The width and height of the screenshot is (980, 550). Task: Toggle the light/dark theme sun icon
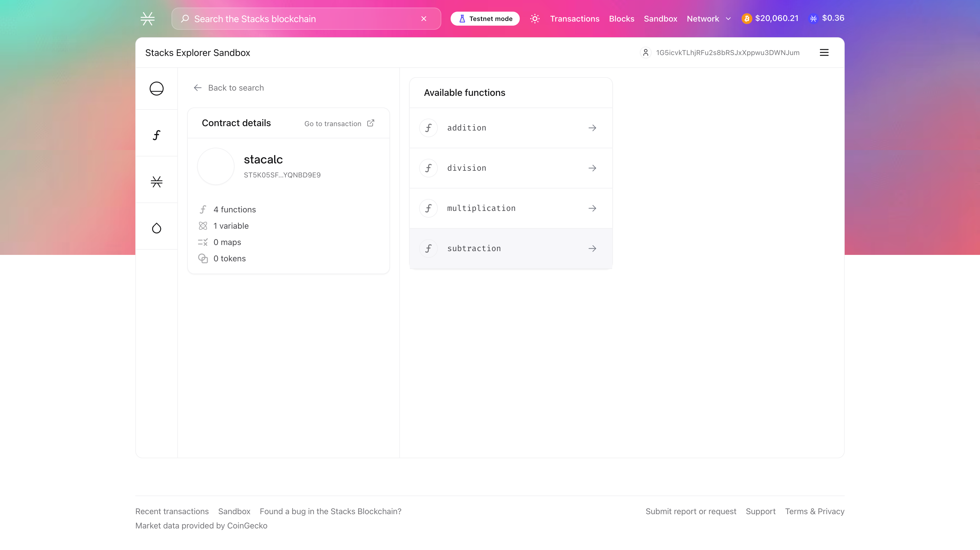535,19
